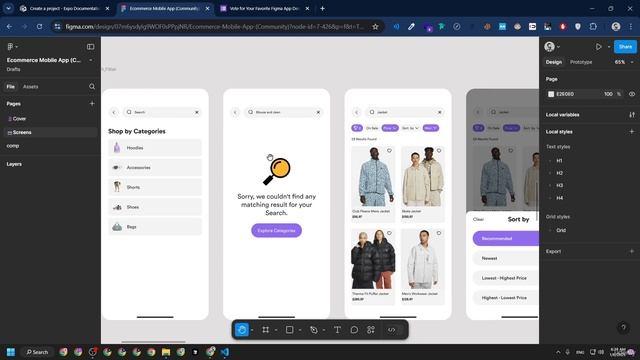Expand Hand tool options chevron
The width and height of the screenshot is (640, 360).
pos(252,330)
